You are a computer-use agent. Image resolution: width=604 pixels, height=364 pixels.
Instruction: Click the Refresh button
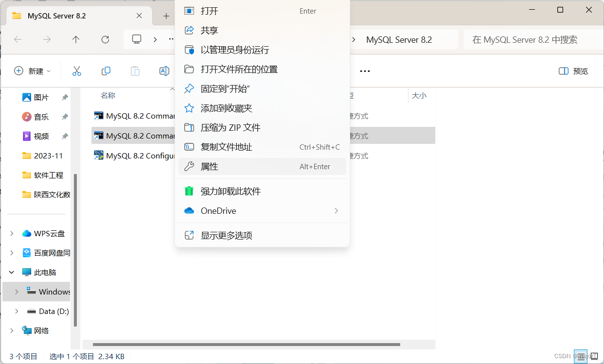click(x=105, y=39)
